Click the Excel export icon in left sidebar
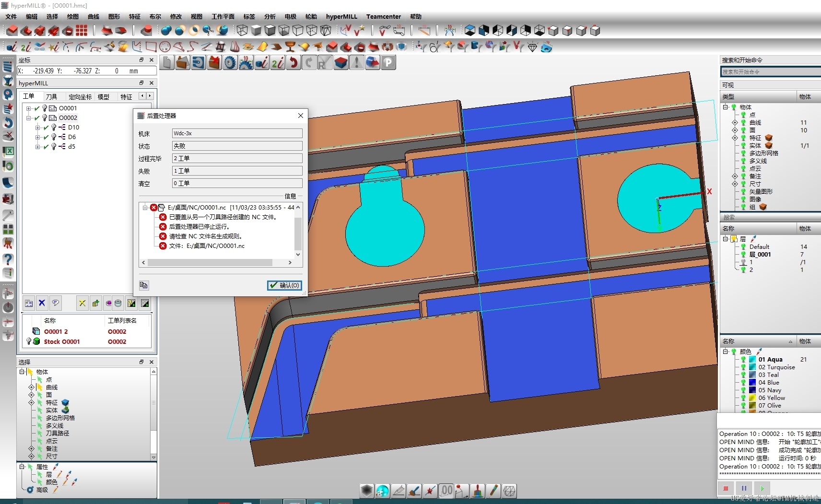This screenshot has width=821, height=504. (x=8, y=151)
